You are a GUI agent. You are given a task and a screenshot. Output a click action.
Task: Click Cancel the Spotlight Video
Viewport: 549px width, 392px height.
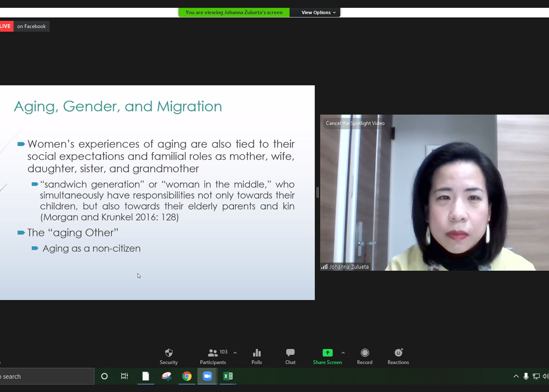(x=355, y=123)
